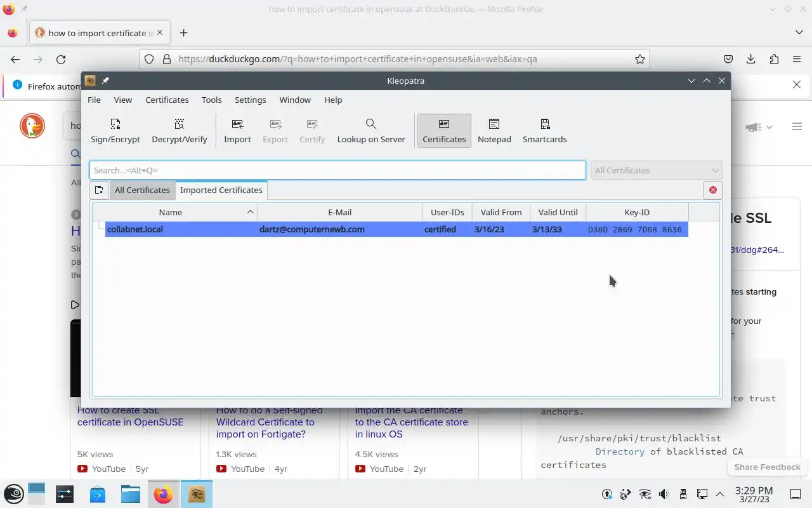Image resolution: width=812 pixels, height=508 pixels.
Task: Close current tab with red X icon
Action: pos(712,190)
